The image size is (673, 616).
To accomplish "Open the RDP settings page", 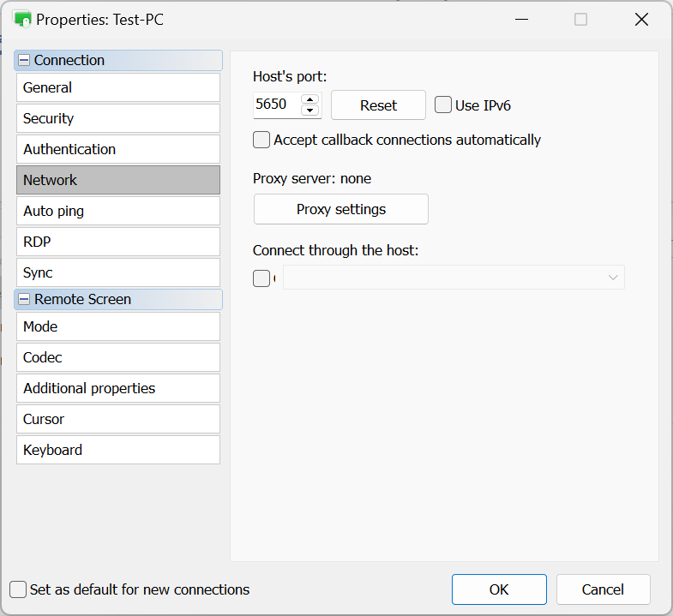I will (118, 242).
